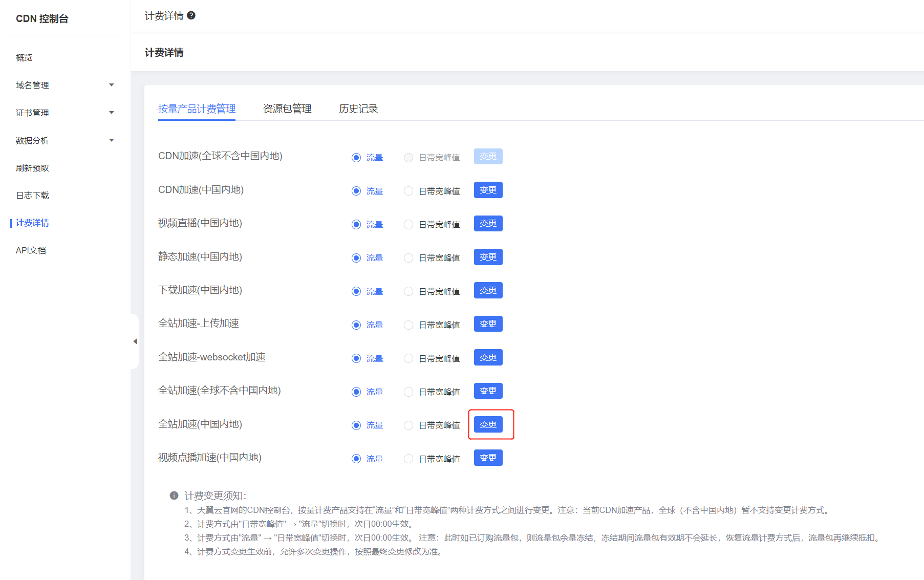Click 变更 for 静态加速(中国内地)
The image size is (924, 580).
coord(488,257)
